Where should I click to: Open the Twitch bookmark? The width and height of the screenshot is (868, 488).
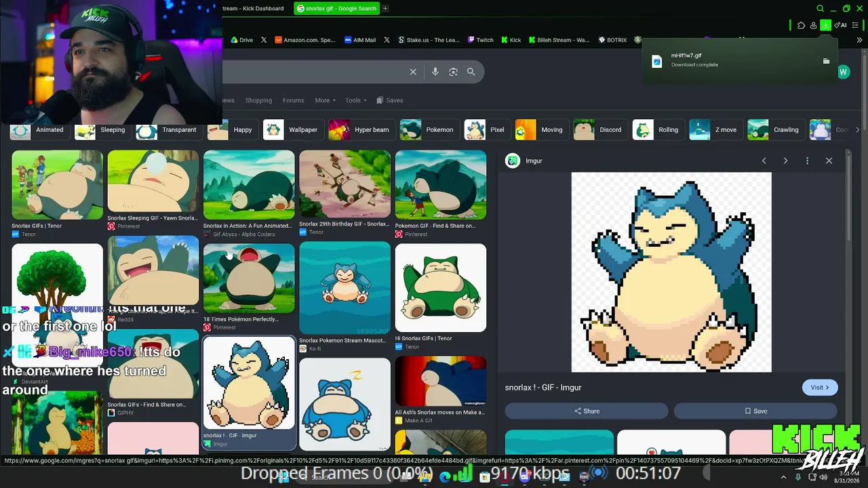(x=481, y=40)
